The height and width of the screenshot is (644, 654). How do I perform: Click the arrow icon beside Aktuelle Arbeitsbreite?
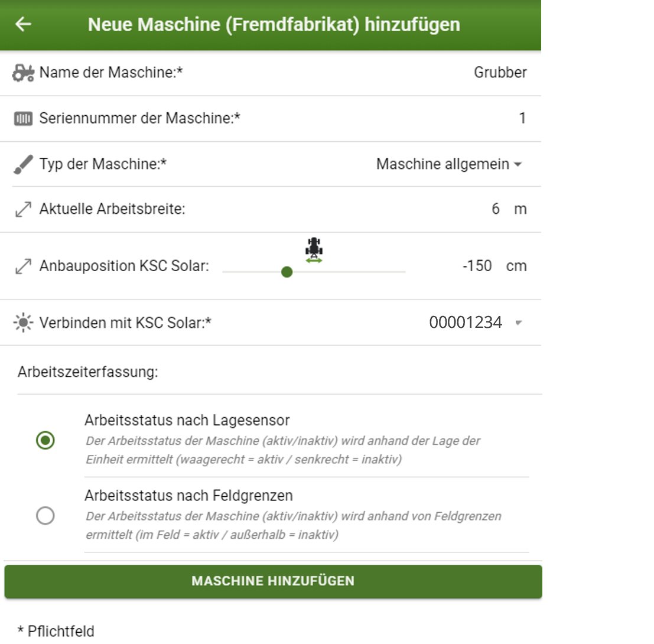click(23, 210)
